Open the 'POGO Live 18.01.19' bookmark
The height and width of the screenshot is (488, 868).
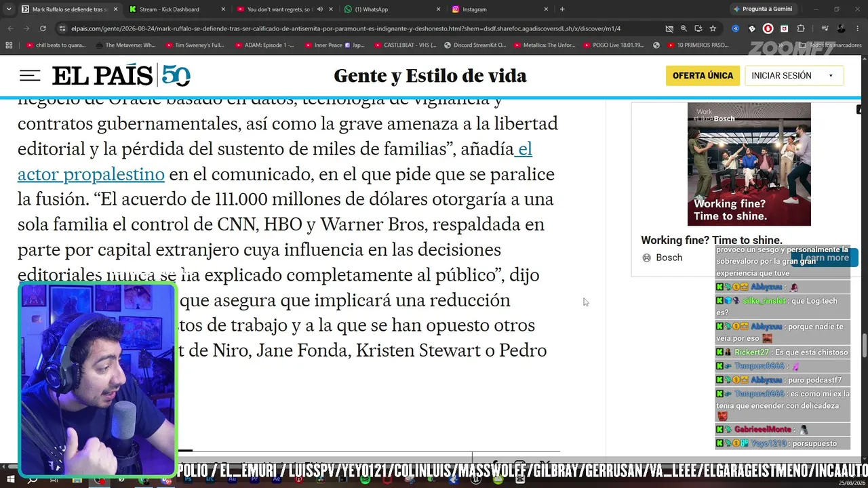click(x=614, y=45)
